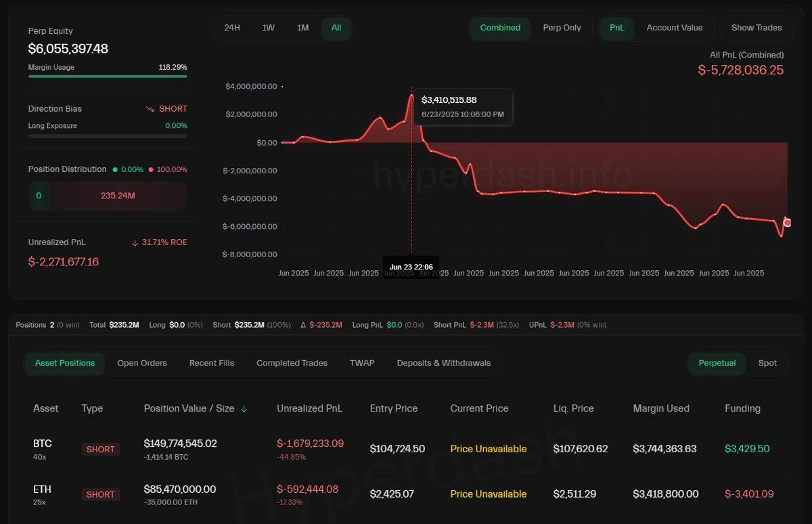Screen dimensions: 812x524
Task: Click BTC liquidation price $107,620.62
Action: click(581, 449)
